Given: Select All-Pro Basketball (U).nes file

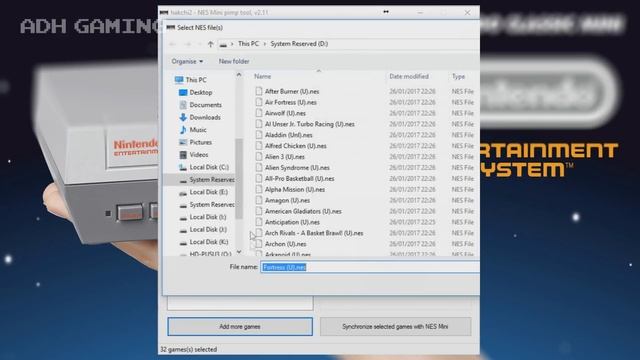Looking at the screenshot, I should click(300, 179).
